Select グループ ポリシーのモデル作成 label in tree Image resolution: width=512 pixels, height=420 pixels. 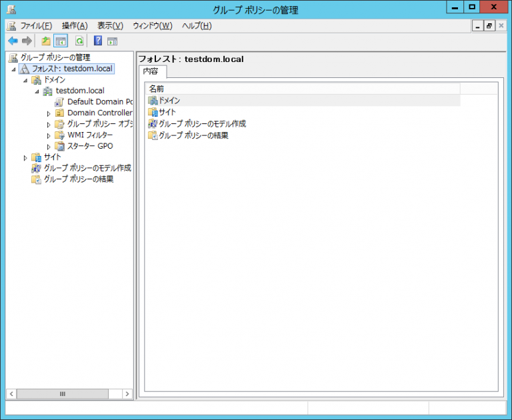click(87, 168)
